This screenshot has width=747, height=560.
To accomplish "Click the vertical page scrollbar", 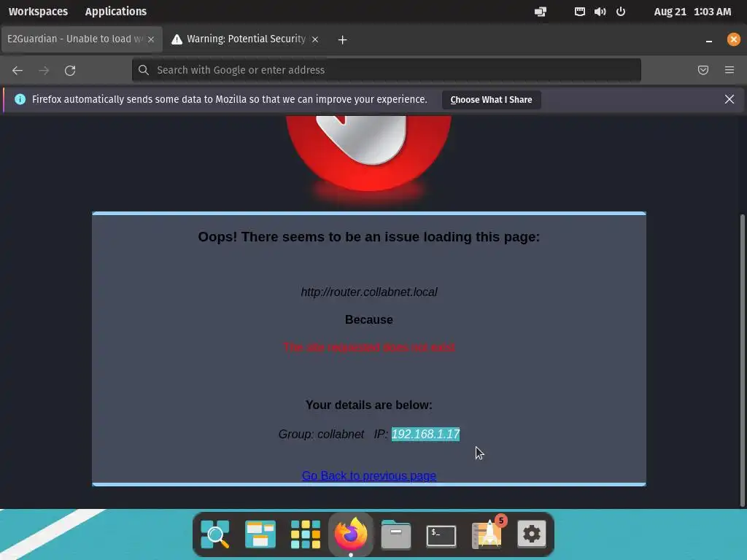I will coord(742,360).
